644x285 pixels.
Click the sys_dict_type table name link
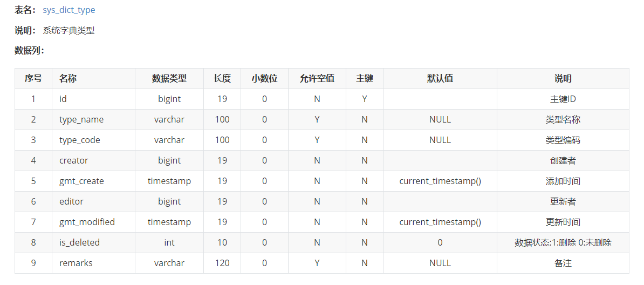pos(69,10)
